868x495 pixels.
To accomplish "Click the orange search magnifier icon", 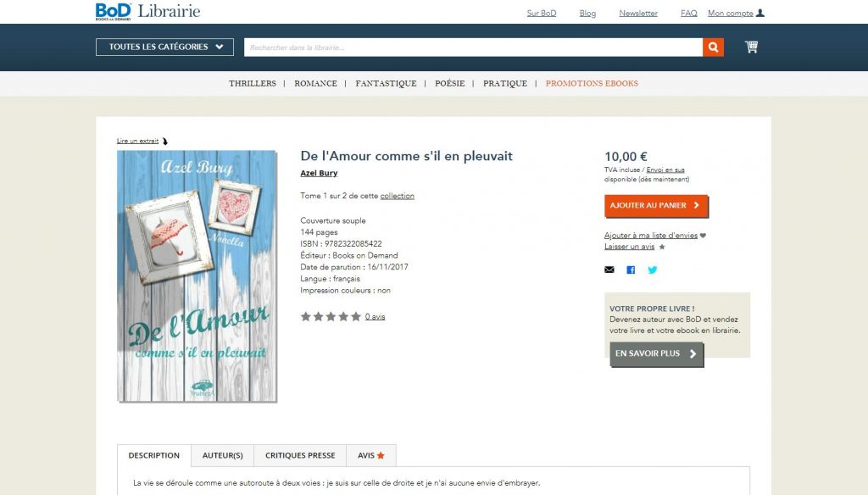I will 713,47.
